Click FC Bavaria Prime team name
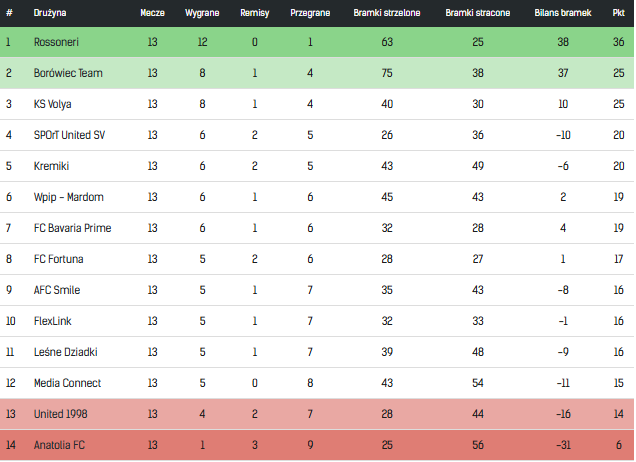 point(73,228)
